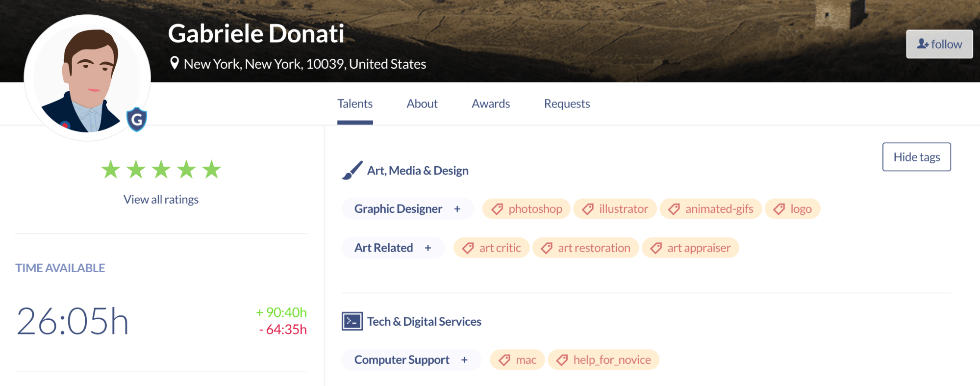Viewport: 980px width, 386px height.
Task: Click the fifth rating star
Action: [212, 170]
